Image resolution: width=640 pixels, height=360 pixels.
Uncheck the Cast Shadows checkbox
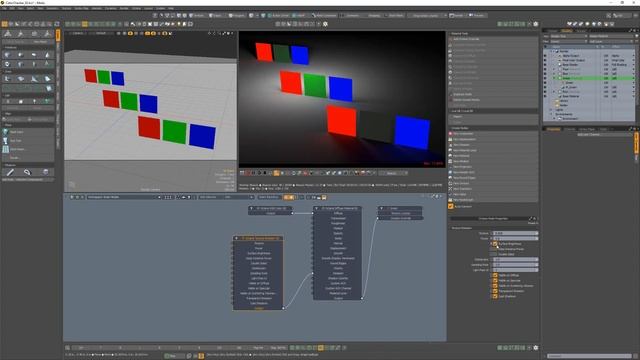[x=495, y=296]
